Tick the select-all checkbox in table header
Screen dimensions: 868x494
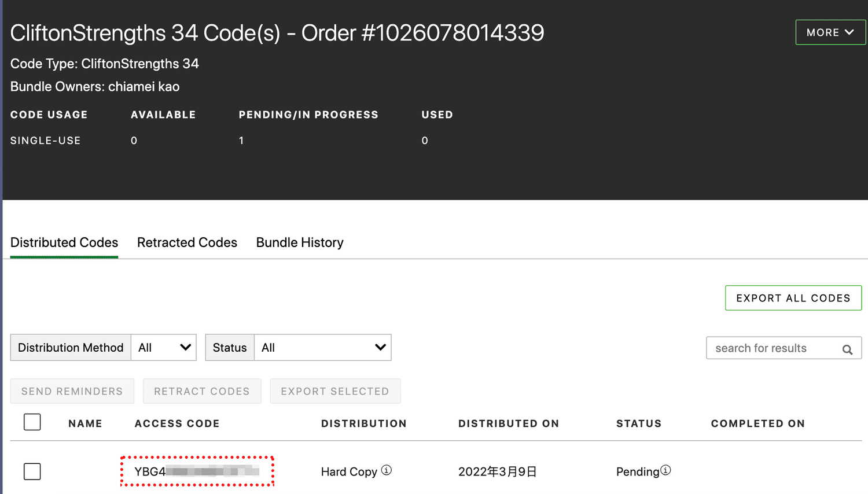point(32,422)
